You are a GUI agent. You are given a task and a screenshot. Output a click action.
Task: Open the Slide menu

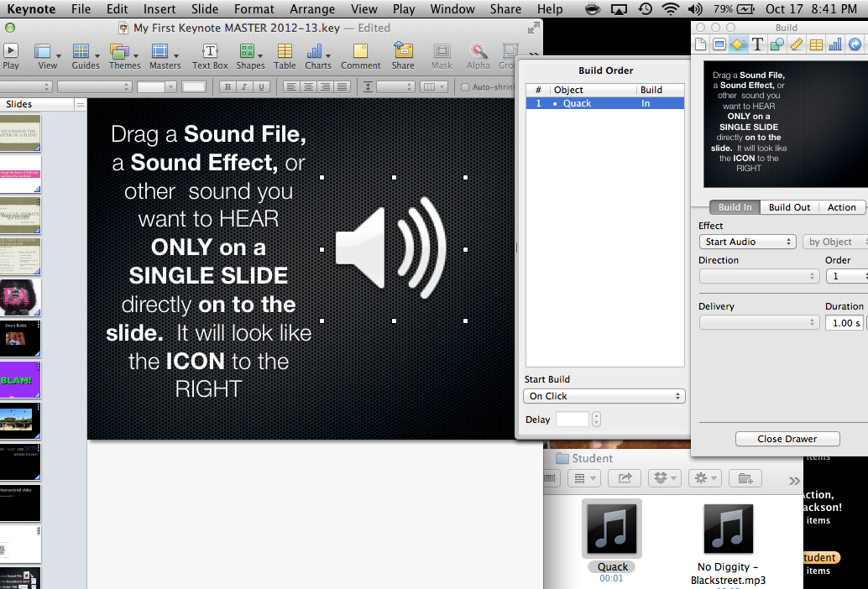(x=205, y=9)
